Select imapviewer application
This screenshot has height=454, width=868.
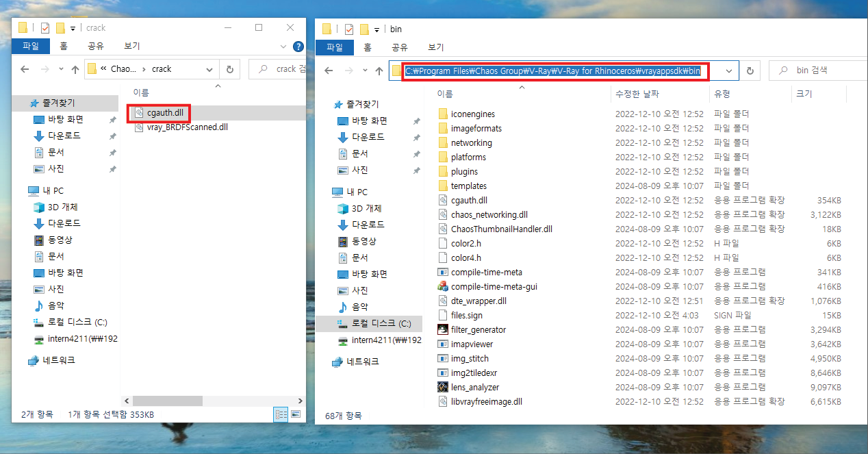(x=472, y=344)
